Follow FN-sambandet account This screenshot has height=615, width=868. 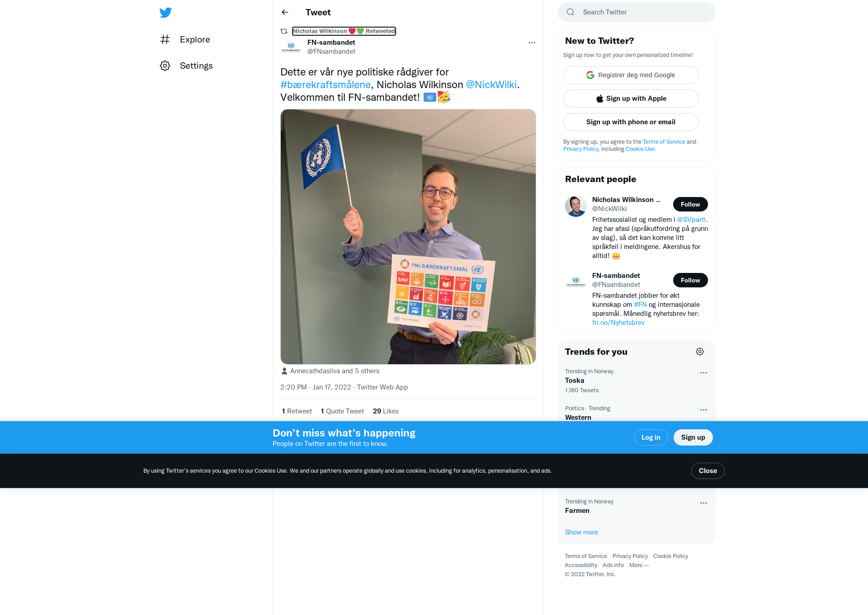(x=690, y=280)
